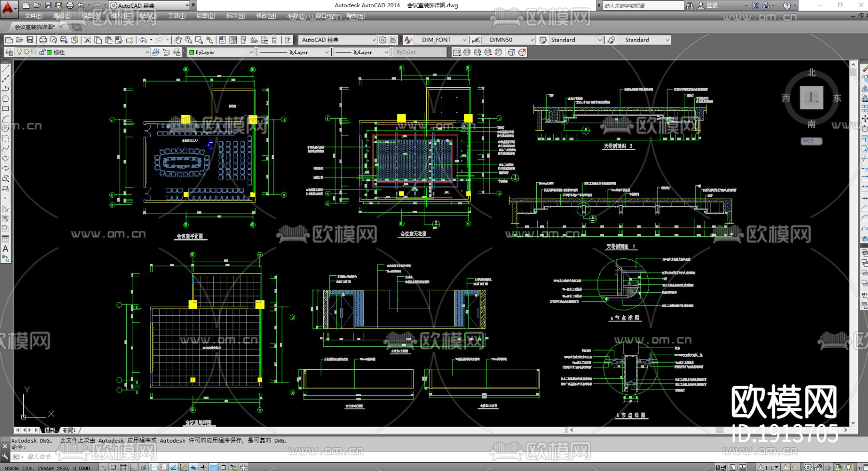Click the Pan hand tool icon
The image size is (868, 471).
178,40
